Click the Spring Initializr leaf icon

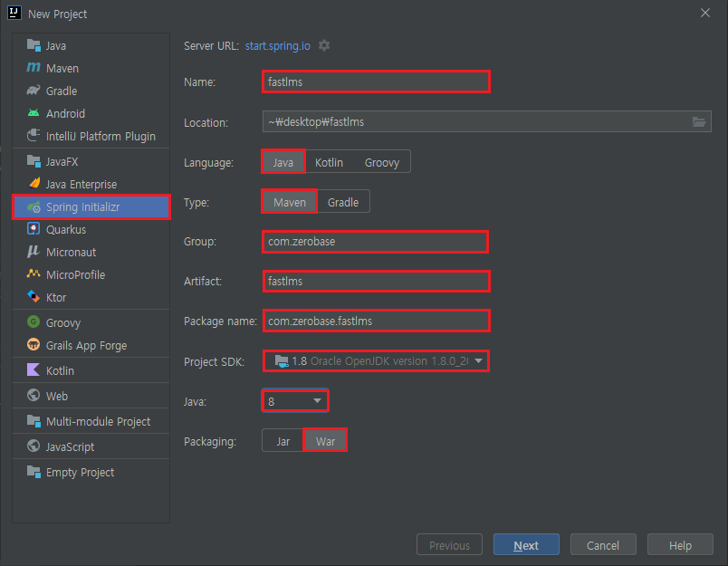(34, 207)
